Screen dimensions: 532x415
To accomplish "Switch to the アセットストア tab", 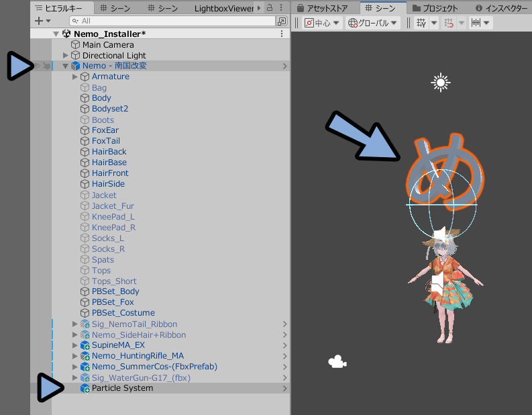I will pyautogui.click(x=322, y=8).
